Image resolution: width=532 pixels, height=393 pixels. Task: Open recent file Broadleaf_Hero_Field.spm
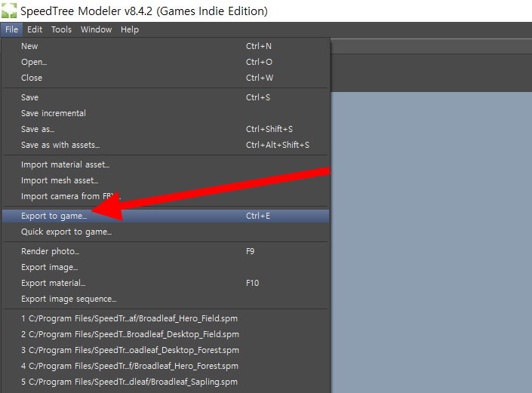tap(165, 319)
